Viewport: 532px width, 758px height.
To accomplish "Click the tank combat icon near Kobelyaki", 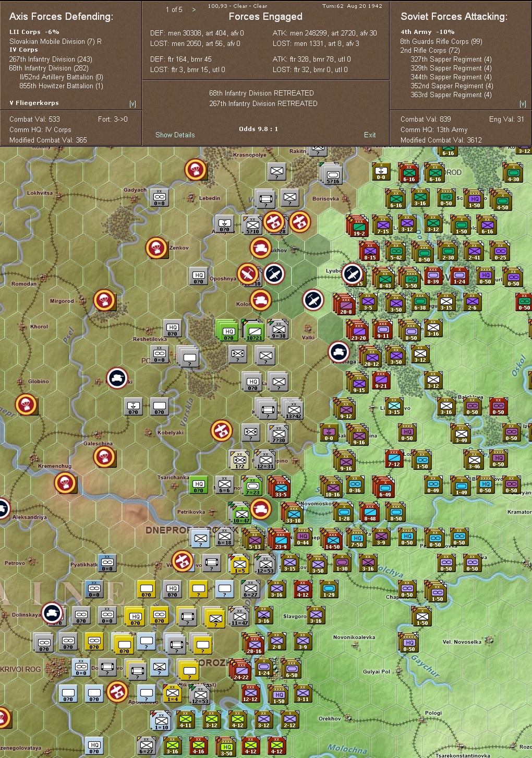I will click(221, 431).
